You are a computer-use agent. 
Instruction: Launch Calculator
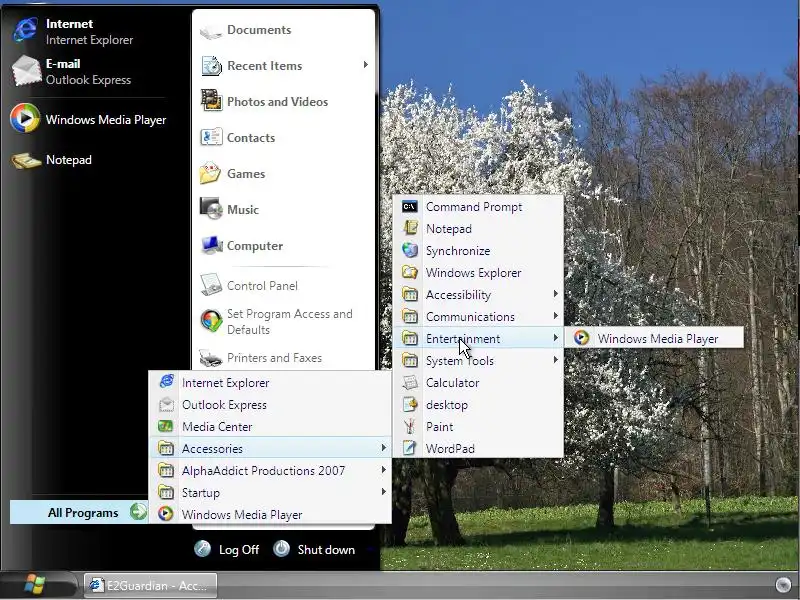pyautogui.click(x=478, y=383)
